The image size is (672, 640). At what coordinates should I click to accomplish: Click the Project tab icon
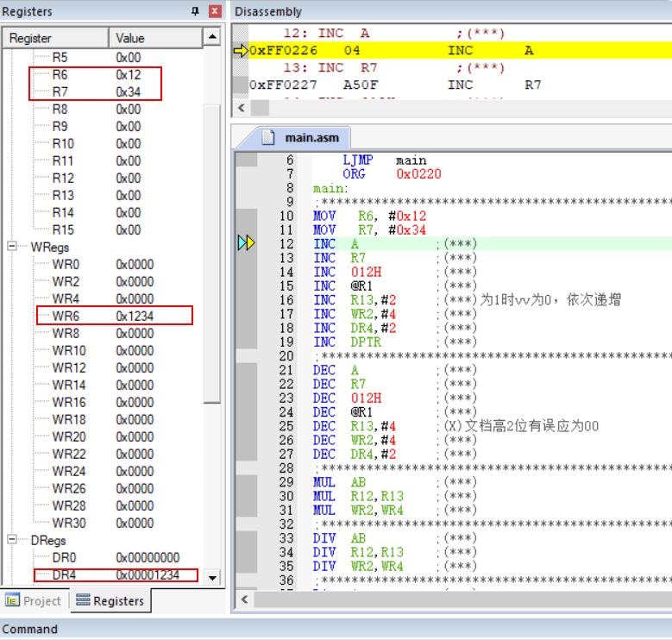click(12, 600)
